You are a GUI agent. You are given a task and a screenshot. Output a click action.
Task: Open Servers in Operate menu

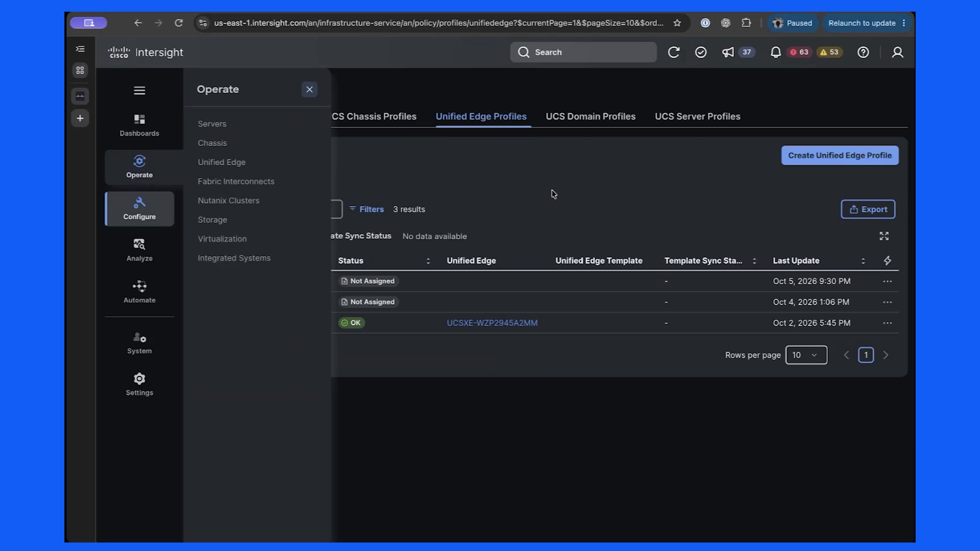212,124
